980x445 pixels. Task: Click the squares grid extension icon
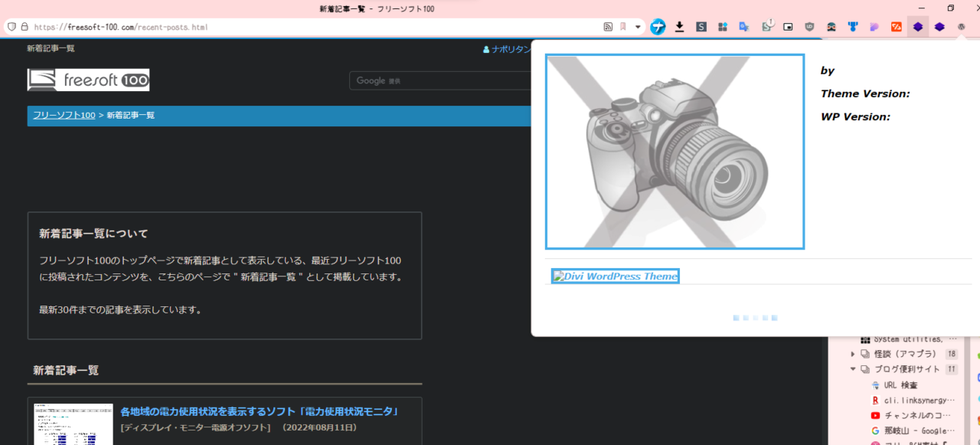(x=723, y=27)
